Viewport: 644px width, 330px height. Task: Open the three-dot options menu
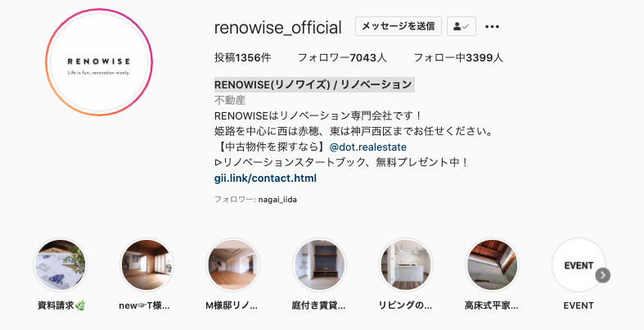coord(492,27)
